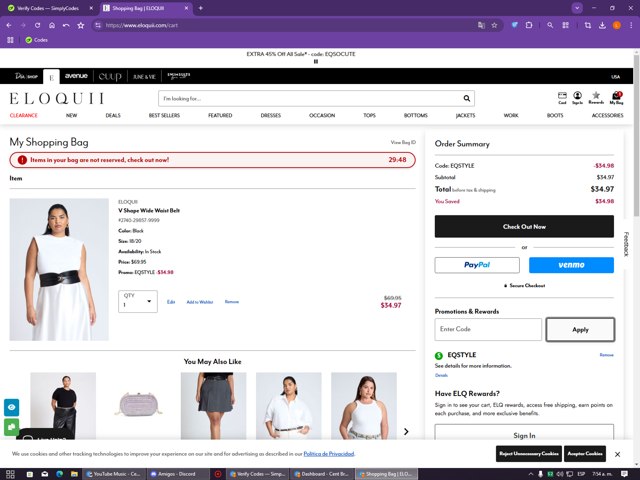The height and width of the screenshot is (480, 640).
Task: Open the Política de Privacidad link
Action: coord(329,454)
